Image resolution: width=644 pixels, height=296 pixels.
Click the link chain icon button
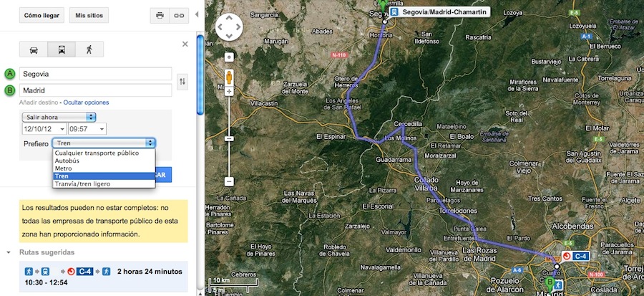click(179, 15)
